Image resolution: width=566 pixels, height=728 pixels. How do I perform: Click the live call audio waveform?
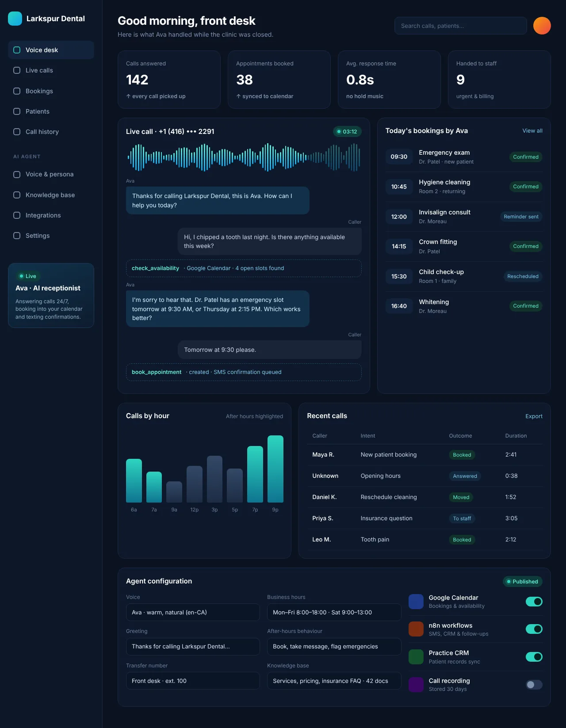tap(244, 157)
